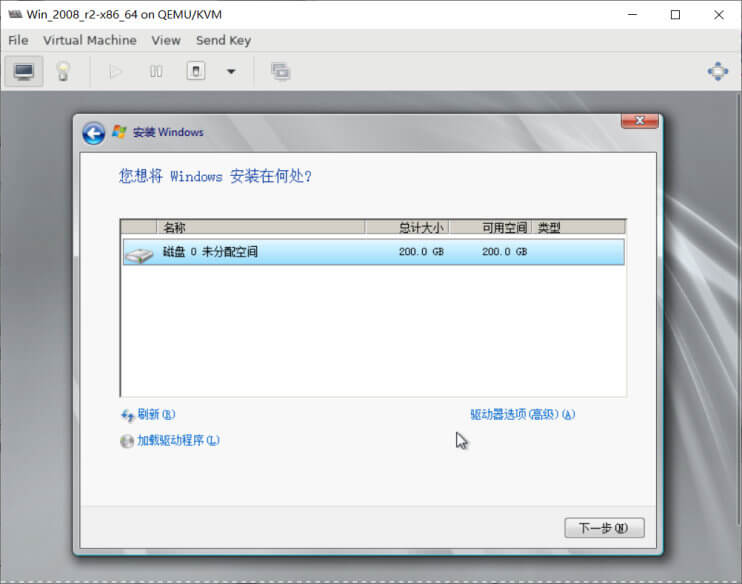This screenshot has height=584, width=742.
Task: Go back with the blue arrow button
Action: coord(94,133)
